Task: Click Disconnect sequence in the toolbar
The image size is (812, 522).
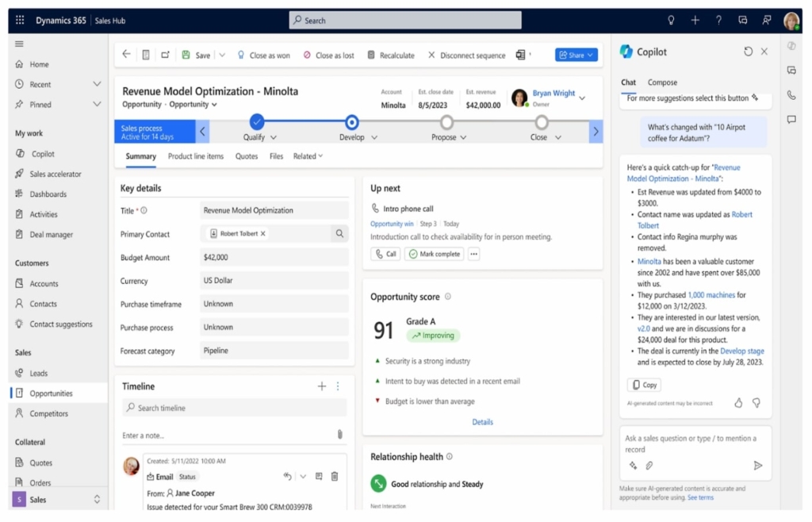Action: tap(466, 56)
